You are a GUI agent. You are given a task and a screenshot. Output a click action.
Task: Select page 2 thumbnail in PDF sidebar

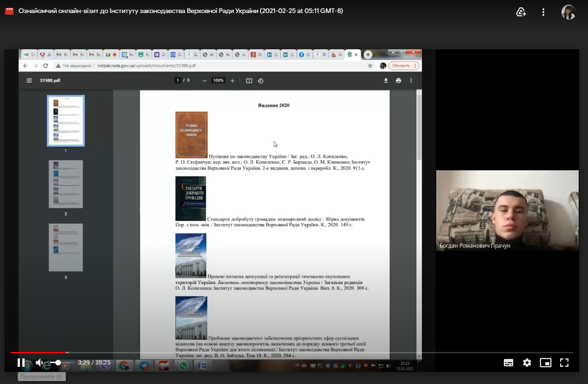click(x=66, y=184)
